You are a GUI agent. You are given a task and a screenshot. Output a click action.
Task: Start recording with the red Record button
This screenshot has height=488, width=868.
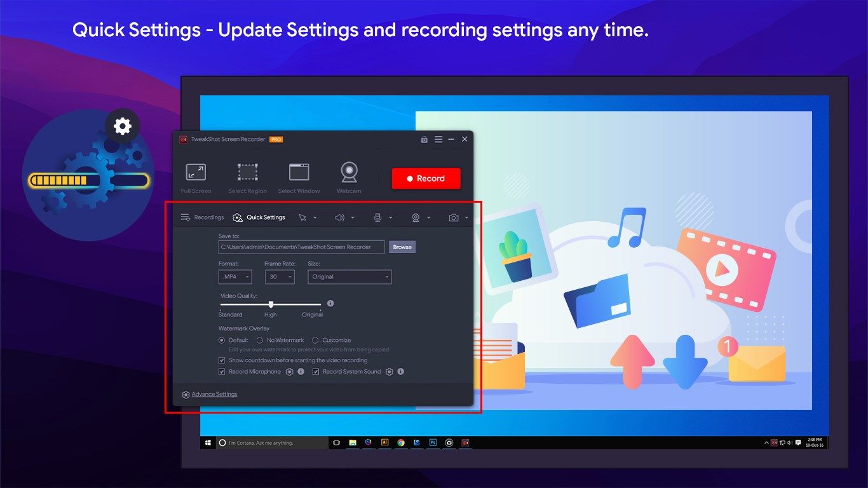click(x=426, y=179)
